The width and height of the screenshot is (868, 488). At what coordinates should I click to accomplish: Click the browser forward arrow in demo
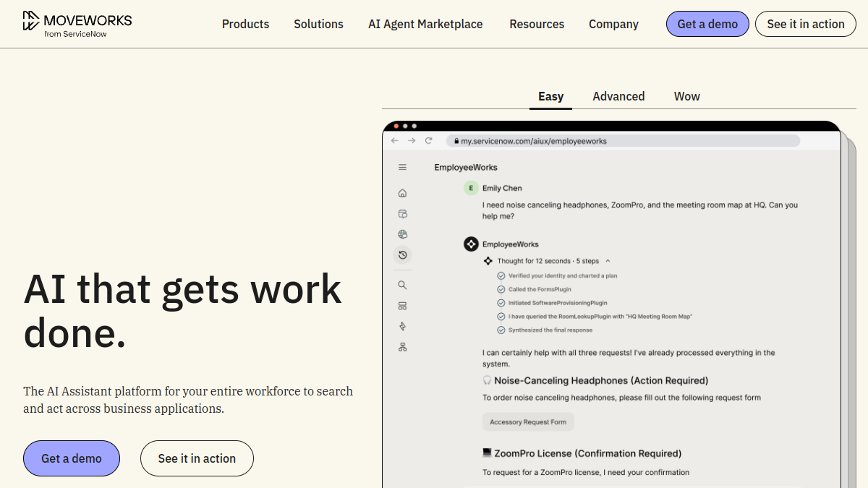point(412,140)
